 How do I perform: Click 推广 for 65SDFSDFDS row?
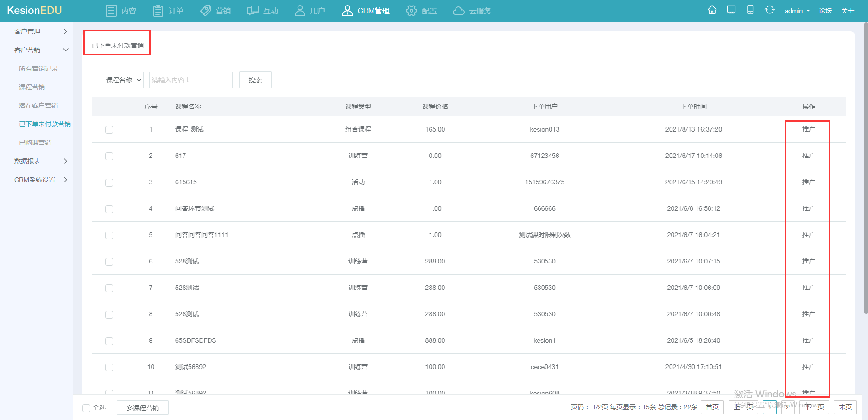point(808,340)
